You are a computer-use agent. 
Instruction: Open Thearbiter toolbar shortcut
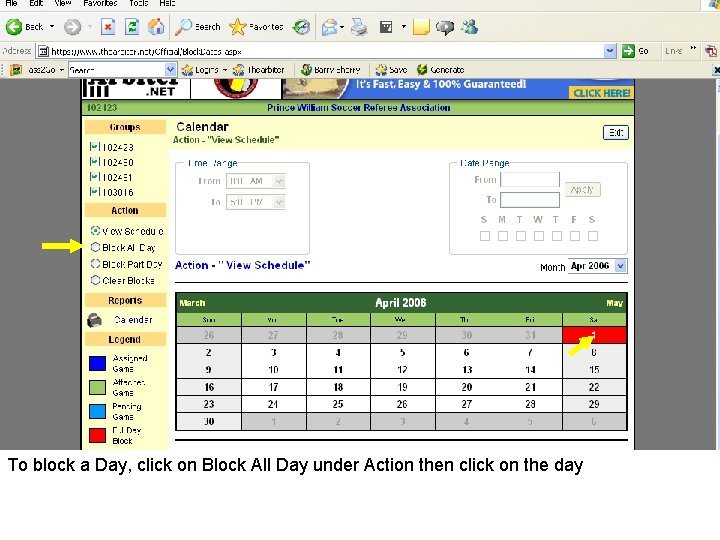point(259,70)
